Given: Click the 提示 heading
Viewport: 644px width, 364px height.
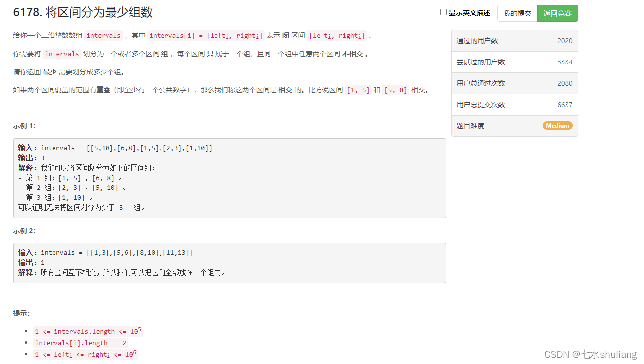Looking at the screenshot, I should point(21,313).
